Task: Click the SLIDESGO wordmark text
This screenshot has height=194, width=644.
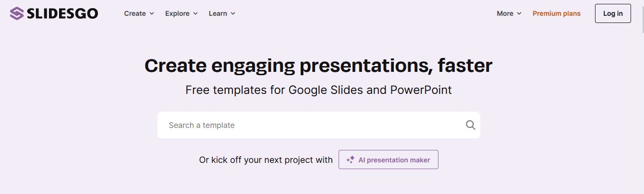Action: [x=62, y=13]
